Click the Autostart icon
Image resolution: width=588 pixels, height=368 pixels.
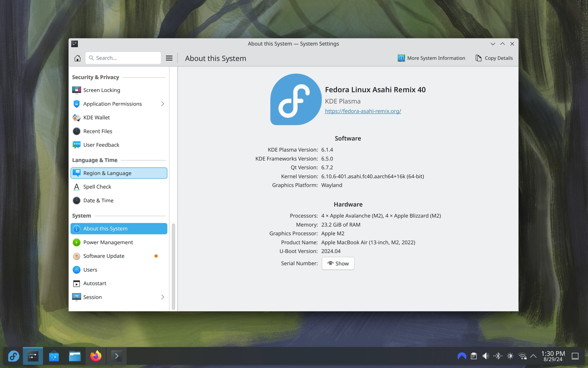pos(76,283)
